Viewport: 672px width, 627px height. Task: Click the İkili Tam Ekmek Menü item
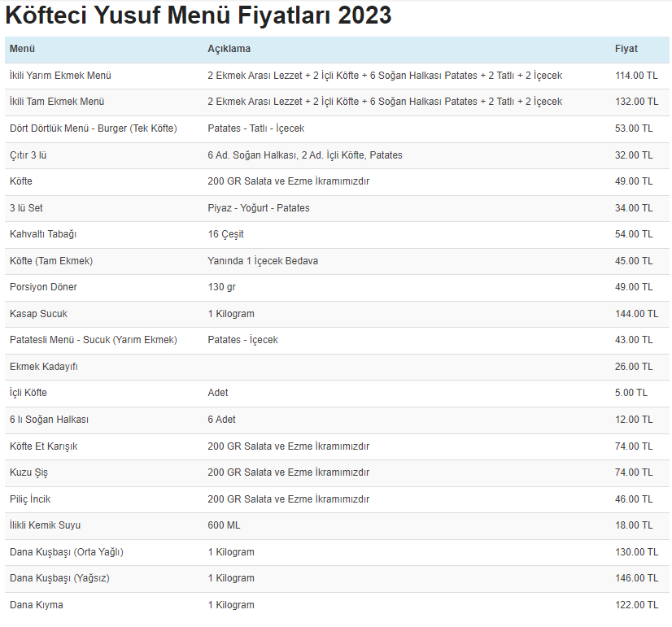tap(57, 102)
